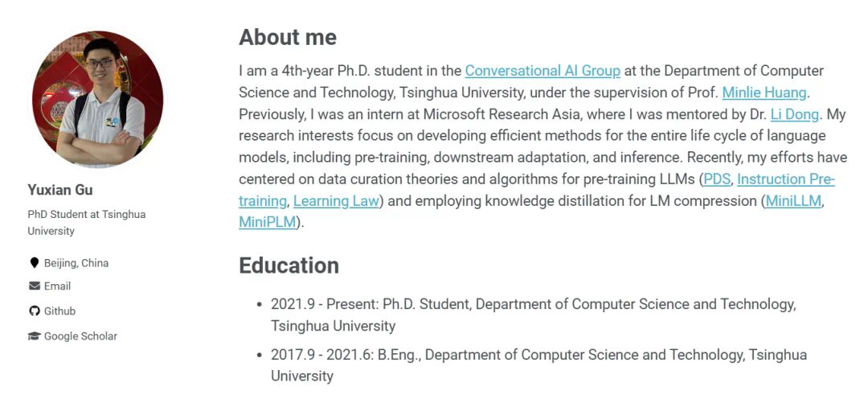Open the MiniPLM link

[268, 222]
